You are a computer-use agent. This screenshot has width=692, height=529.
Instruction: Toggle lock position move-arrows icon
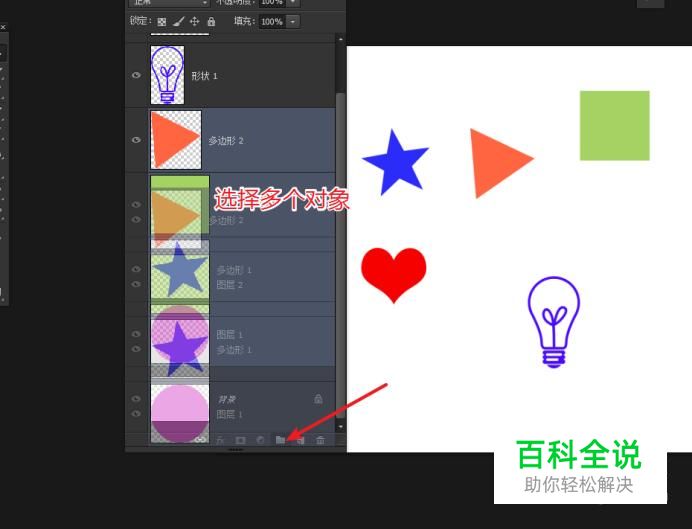point(194,21)
